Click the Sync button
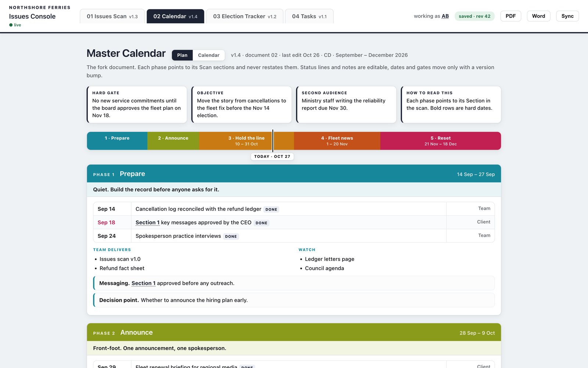Image resolution: width=588 pixels, height=368 pixels. click(x=567, y=16)
